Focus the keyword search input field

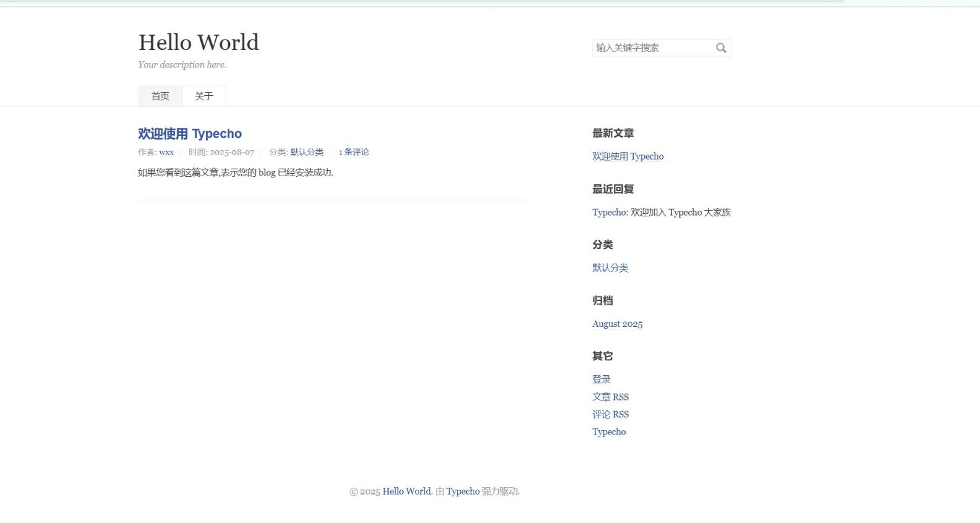click(x=652, y=48)
